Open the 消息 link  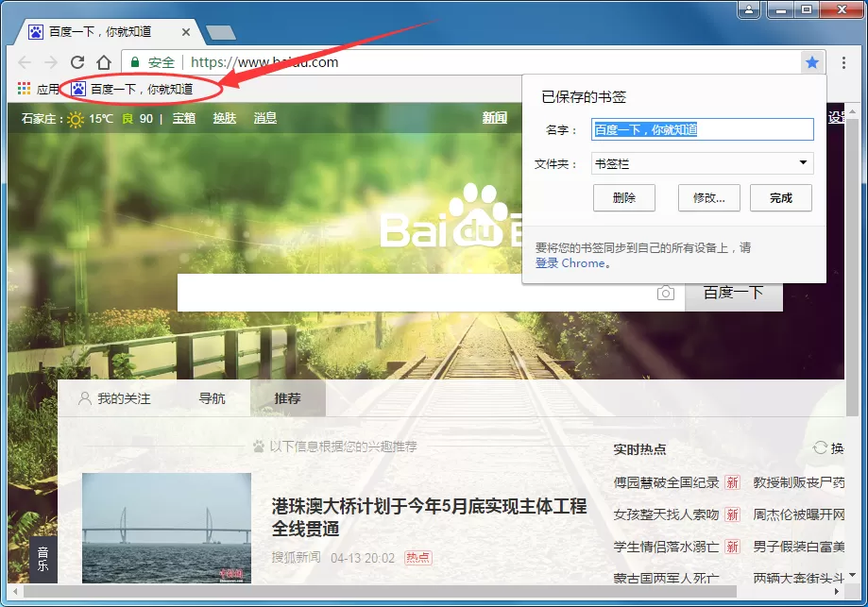click(x=265, y=118)
